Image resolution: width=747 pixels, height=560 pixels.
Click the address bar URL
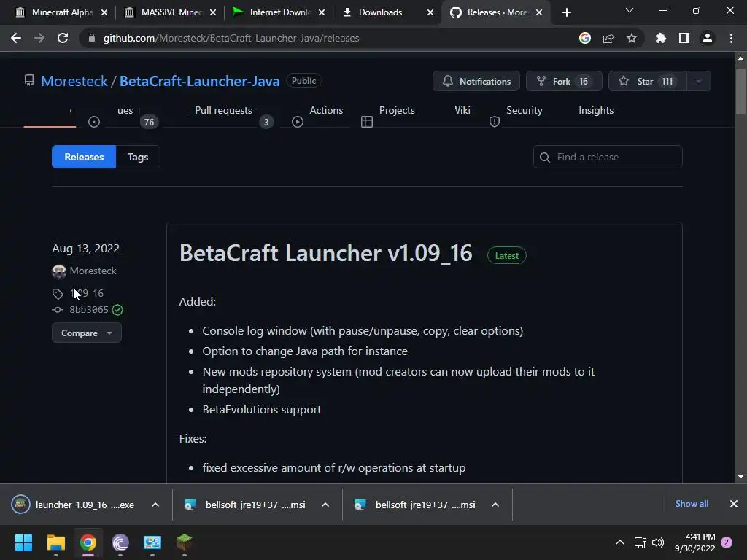point(231,38)
